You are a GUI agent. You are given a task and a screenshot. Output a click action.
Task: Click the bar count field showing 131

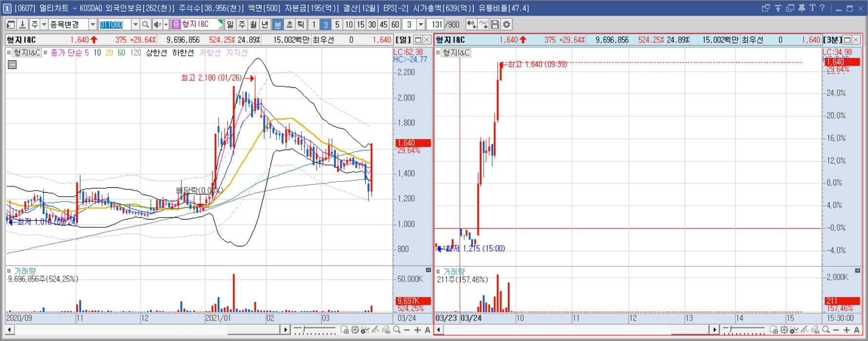436,24
